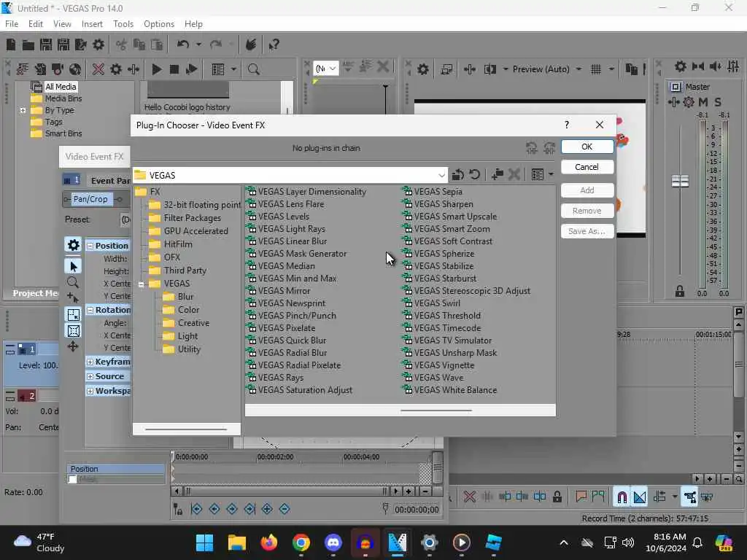This screenshot has width=747, height=560.
Task: Open Discord from the taskbar
Action: pos(333,542)
